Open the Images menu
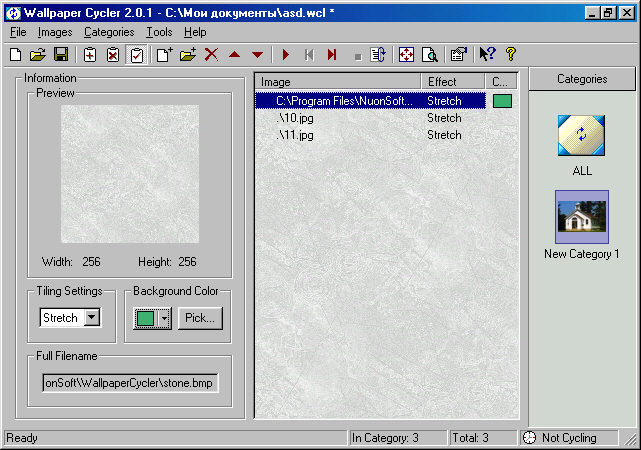 click(55, 32)
